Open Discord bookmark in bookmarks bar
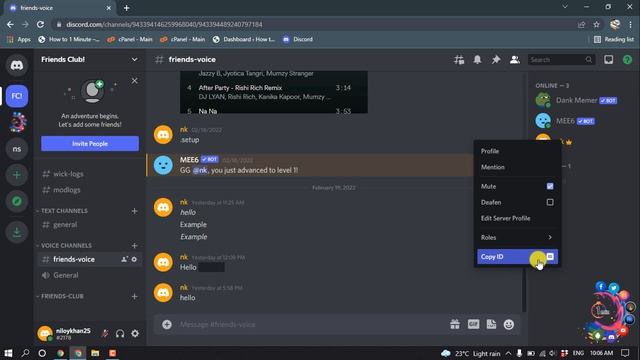Screen dimensions: 640x360 coord(298,39)
